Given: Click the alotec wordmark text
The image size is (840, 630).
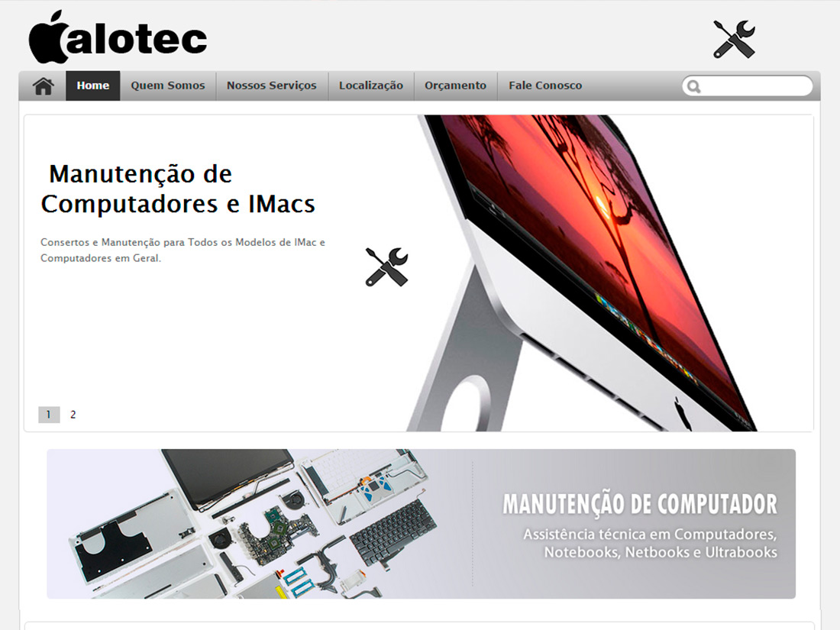Looking at the screenshot, I should (x=137, y=39).
